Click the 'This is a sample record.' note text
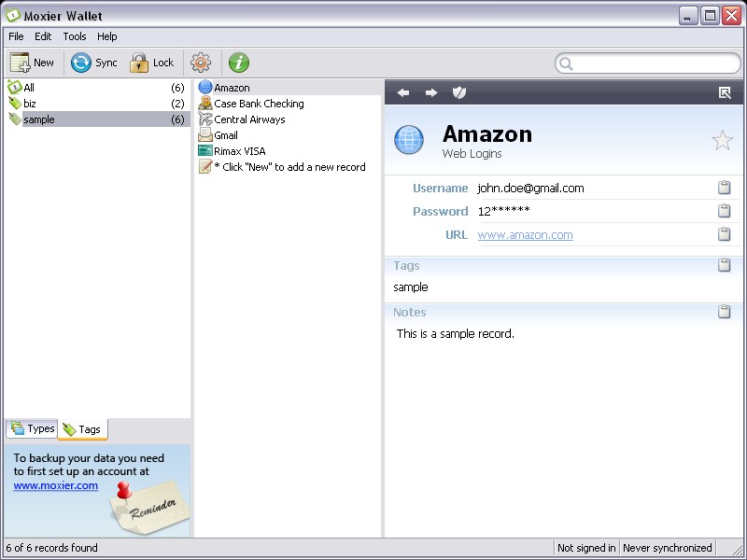Screen dimensions: 747x560 (x=456, y=333)
